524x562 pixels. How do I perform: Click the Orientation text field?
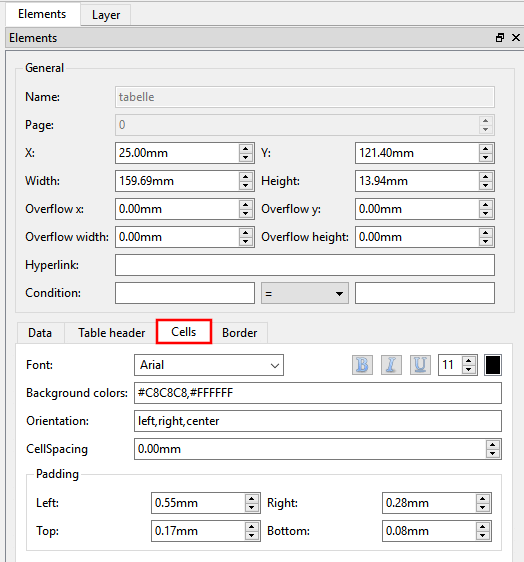[x=318, y=421]
